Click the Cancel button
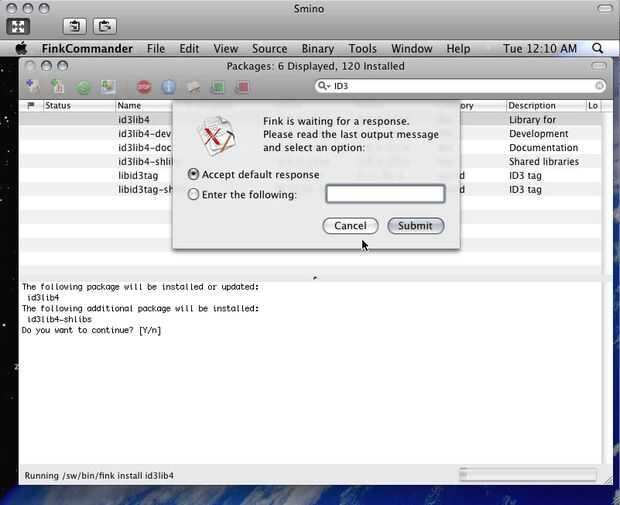The image size is (620, 505). (350, 226)
